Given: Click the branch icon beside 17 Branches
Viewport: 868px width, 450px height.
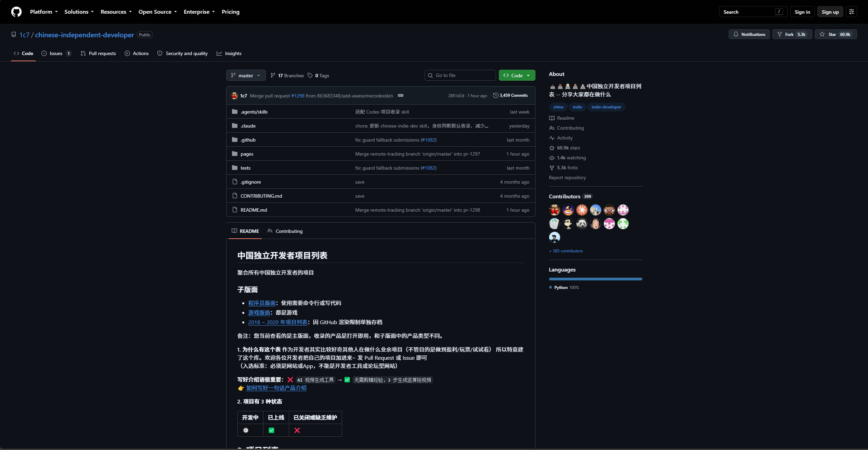Looking at the screenshot, I should coord(273,76).
